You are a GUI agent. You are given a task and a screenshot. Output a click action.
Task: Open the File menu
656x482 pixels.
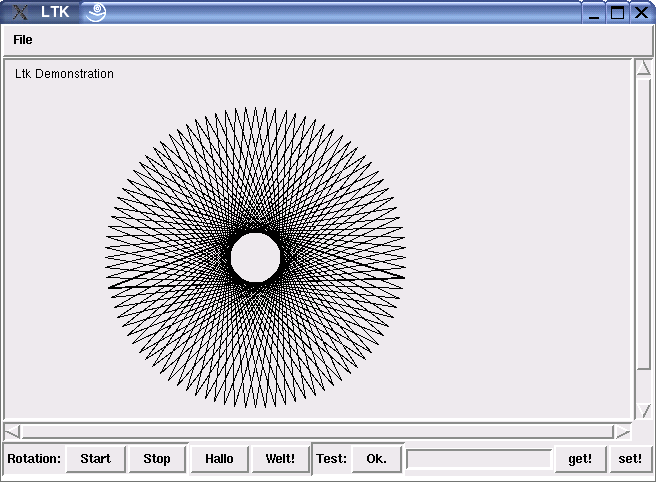click(x=22, y=40)
